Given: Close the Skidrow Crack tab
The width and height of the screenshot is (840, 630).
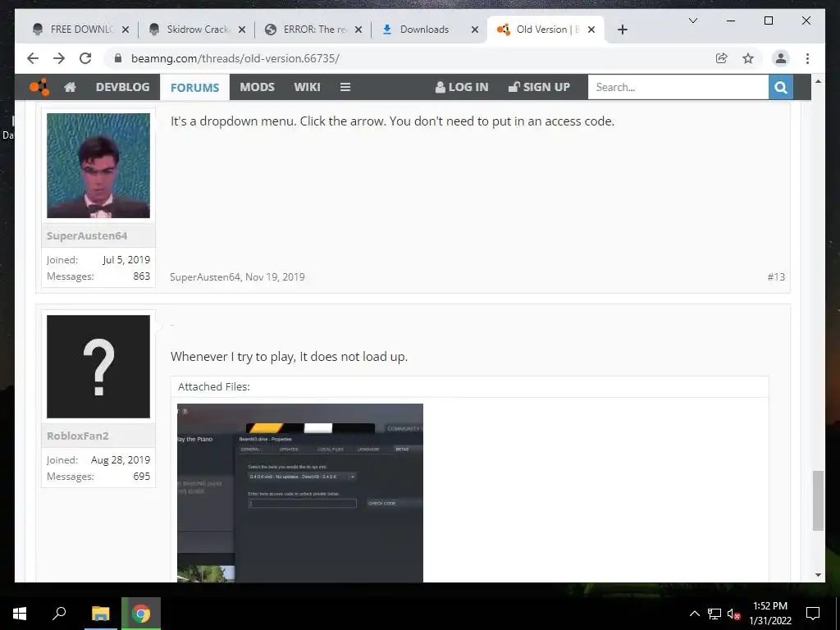Looking at the screenshot, I should coord(242,30).
